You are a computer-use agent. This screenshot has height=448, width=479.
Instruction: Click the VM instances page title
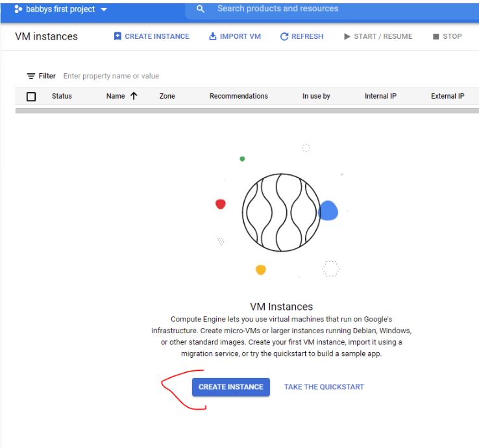click(47, 36)
